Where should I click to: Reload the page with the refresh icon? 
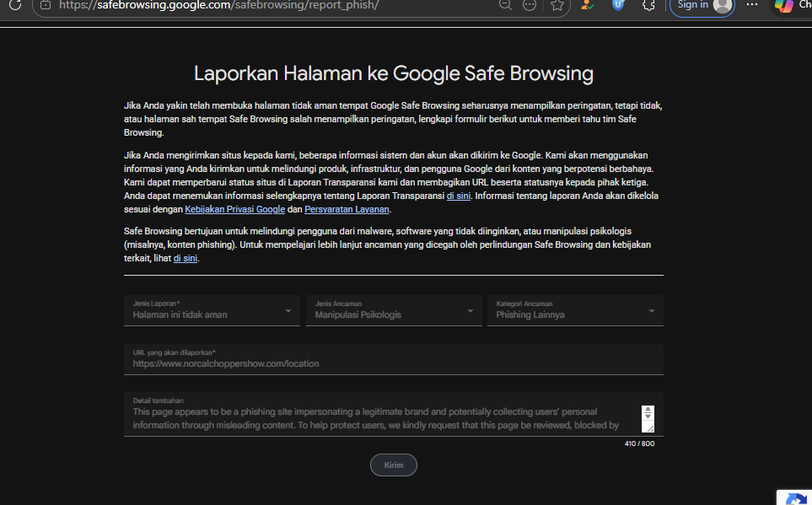[15, 5]
